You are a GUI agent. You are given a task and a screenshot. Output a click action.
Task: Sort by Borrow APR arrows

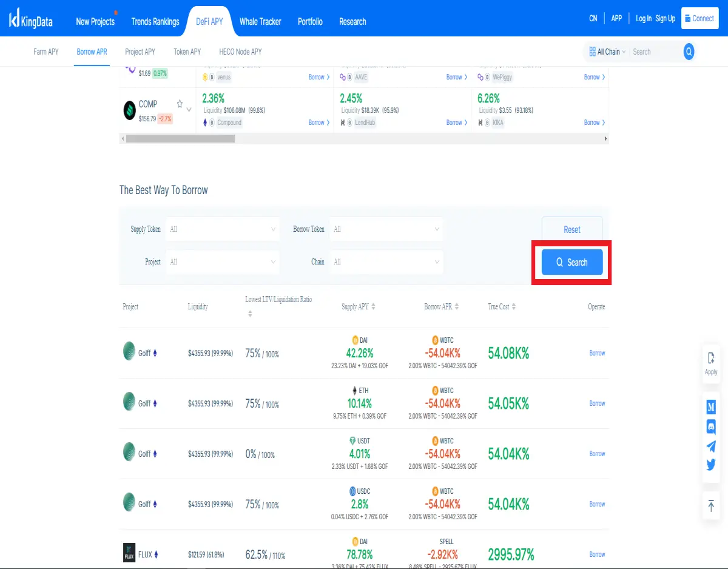click(457, 307)
